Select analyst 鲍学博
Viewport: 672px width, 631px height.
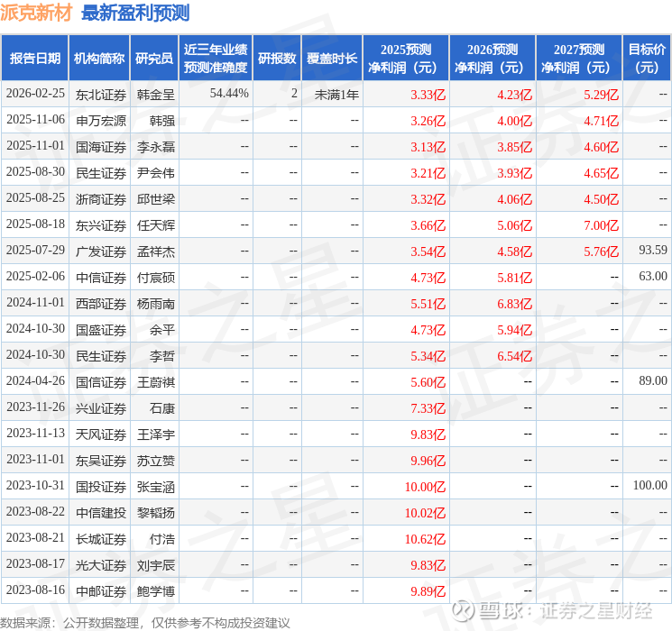156,590
